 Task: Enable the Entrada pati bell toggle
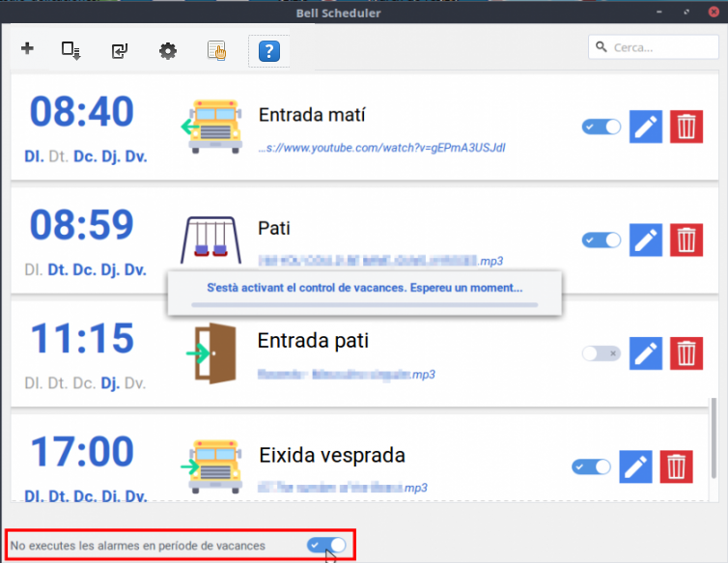click(x=602, y=353)
